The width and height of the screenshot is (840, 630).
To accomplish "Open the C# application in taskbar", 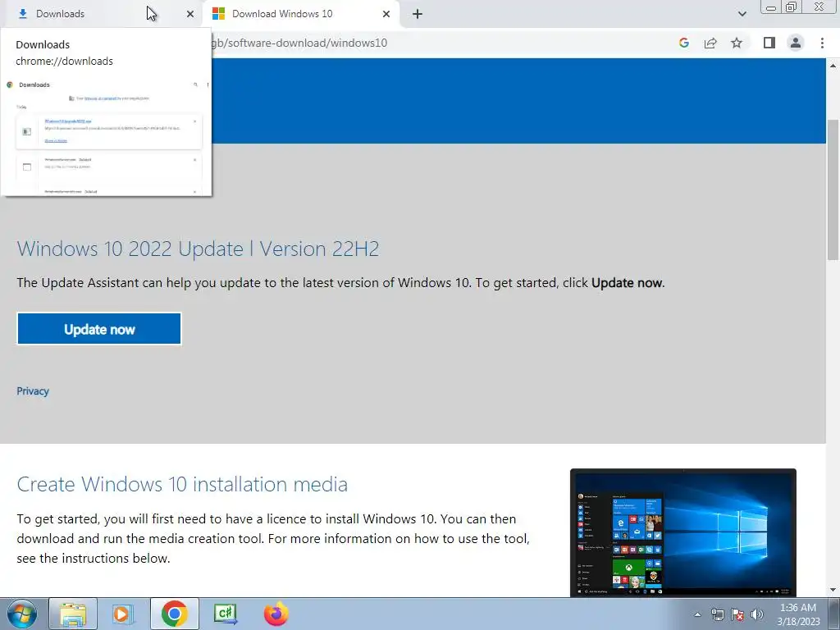I will point(226,614).
